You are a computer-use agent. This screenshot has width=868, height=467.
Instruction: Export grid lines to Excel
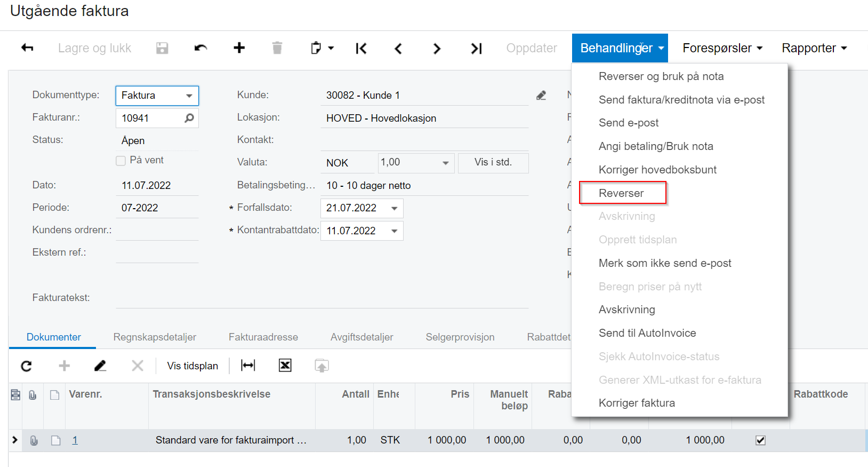point(285,366)
